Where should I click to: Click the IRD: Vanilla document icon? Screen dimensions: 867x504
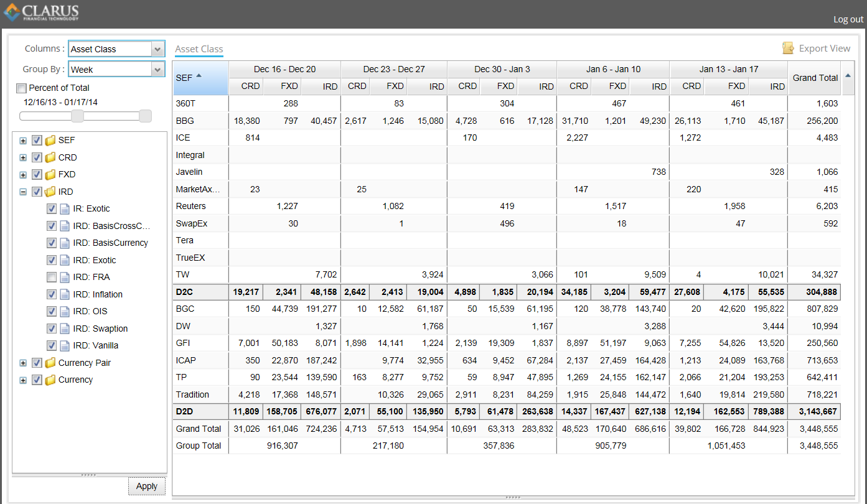tap(65, 346)
